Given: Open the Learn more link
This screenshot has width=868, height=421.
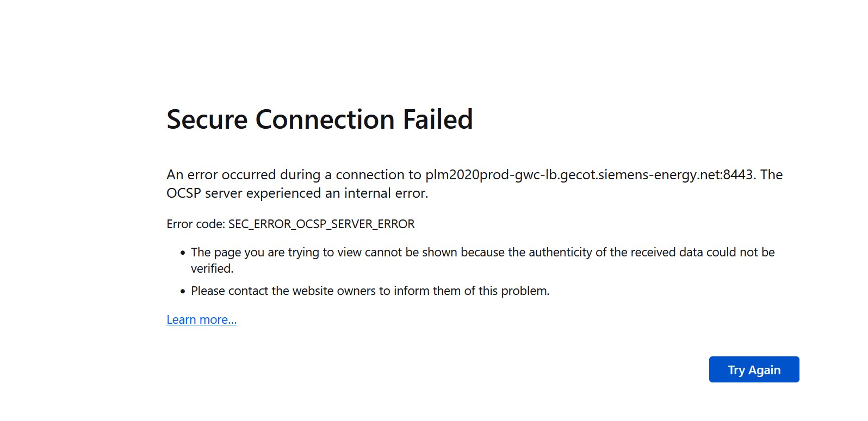Looking at the screenshot, I should pos(201,320).
